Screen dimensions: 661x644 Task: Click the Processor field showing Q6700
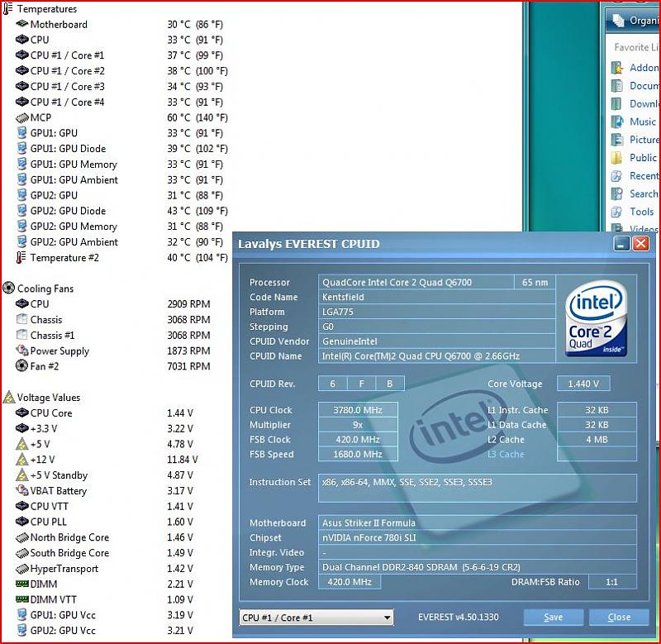(x=416, y=282)
